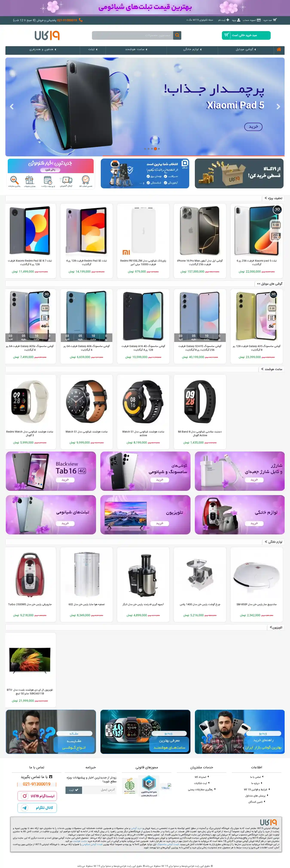
Task: Click the eNamad trust badge in footer
Action: tap(148, 784)
